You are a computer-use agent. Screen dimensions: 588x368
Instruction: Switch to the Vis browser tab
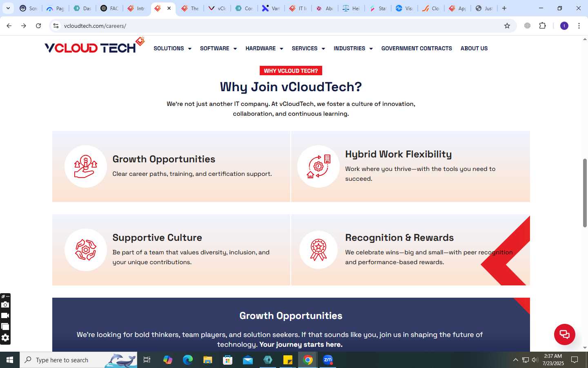(x=404, y=8)
